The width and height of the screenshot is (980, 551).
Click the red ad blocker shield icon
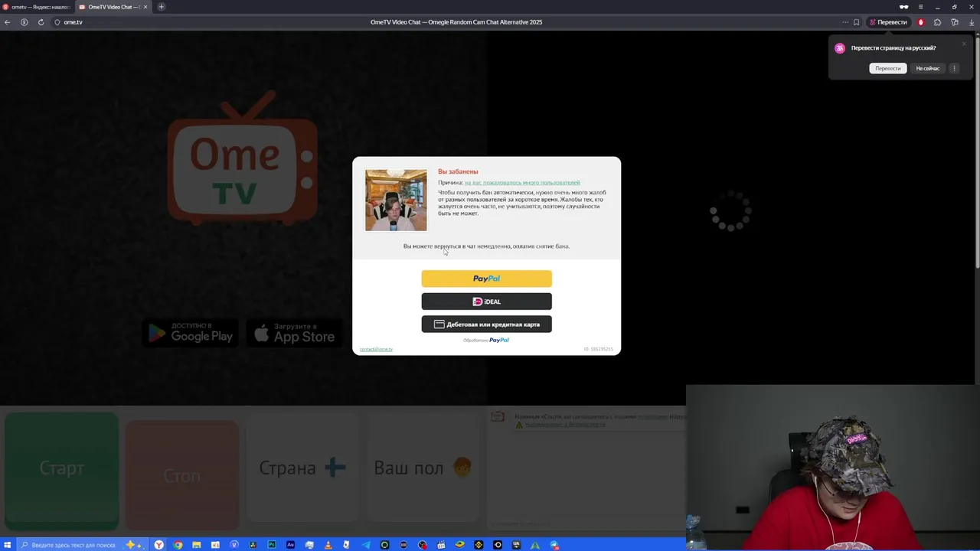(920, 22)
